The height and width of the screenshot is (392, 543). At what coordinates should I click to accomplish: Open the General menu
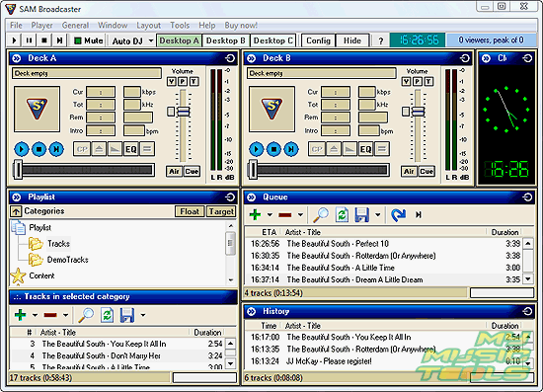tap(75, 26)
